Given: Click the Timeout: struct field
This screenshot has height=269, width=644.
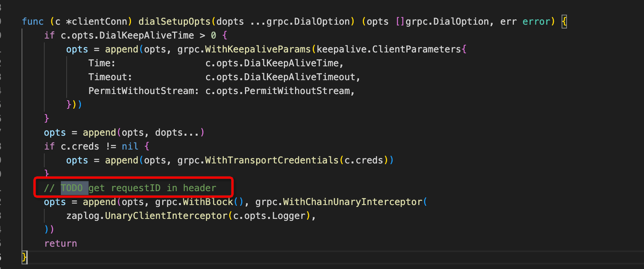Looking at the screenshot, I should coord(110,77).
